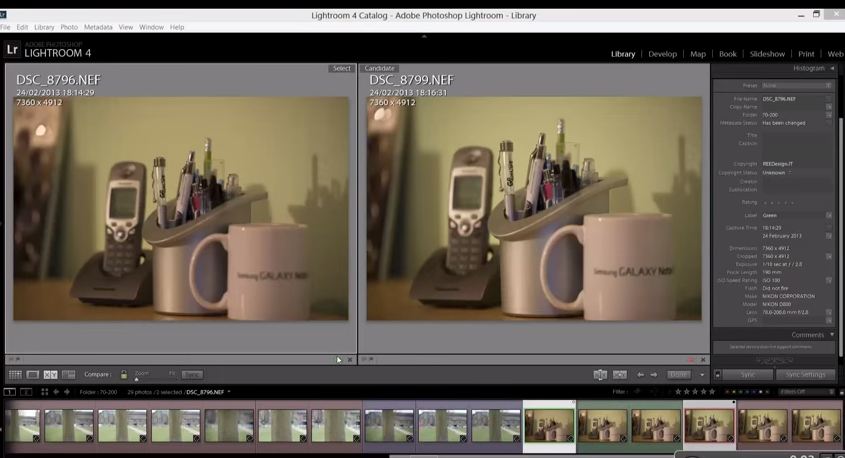Open the Develop module
The image size is (845, 458).
click(x=662, y=54)
